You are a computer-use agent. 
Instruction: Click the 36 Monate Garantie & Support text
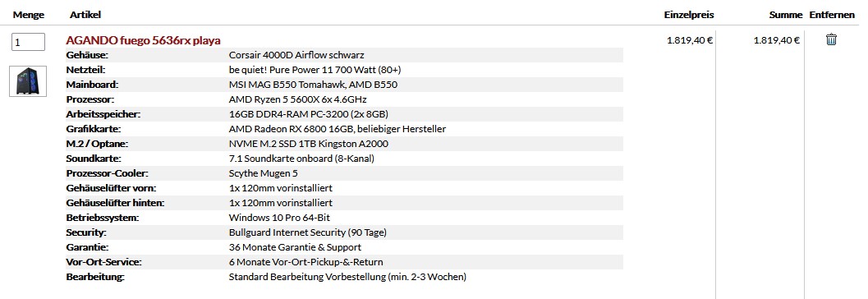pyautogui.click(x=295, y=247)
